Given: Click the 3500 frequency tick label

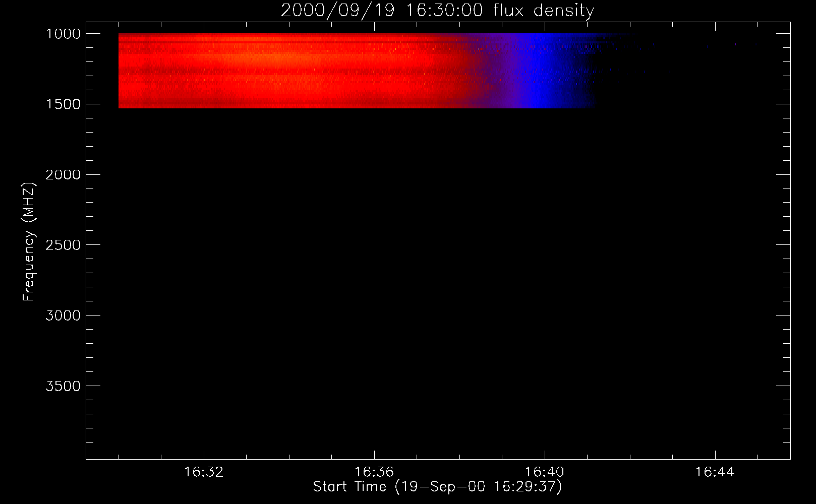Looking at the screenshot, I should (63, 387).
